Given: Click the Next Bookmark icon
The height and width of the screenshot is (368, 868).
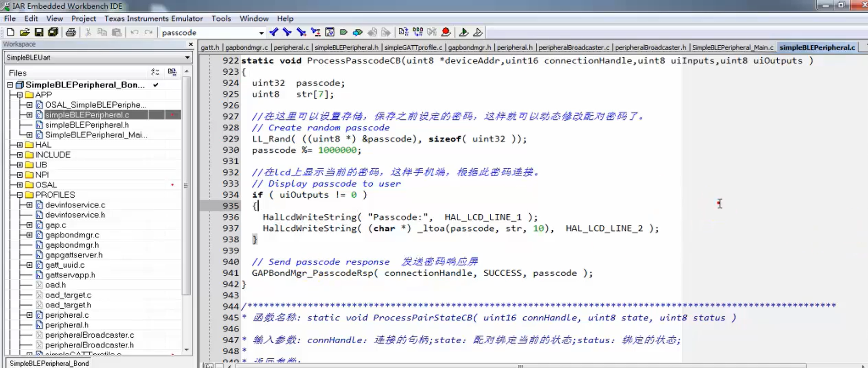Looking at the screenshot, I should 358,32.
